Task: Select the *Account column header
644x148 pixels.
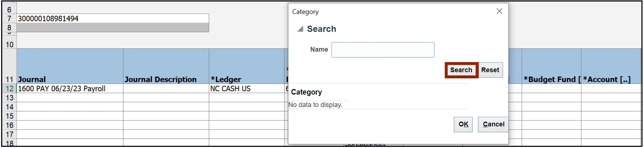Action: tap(610, 79)
